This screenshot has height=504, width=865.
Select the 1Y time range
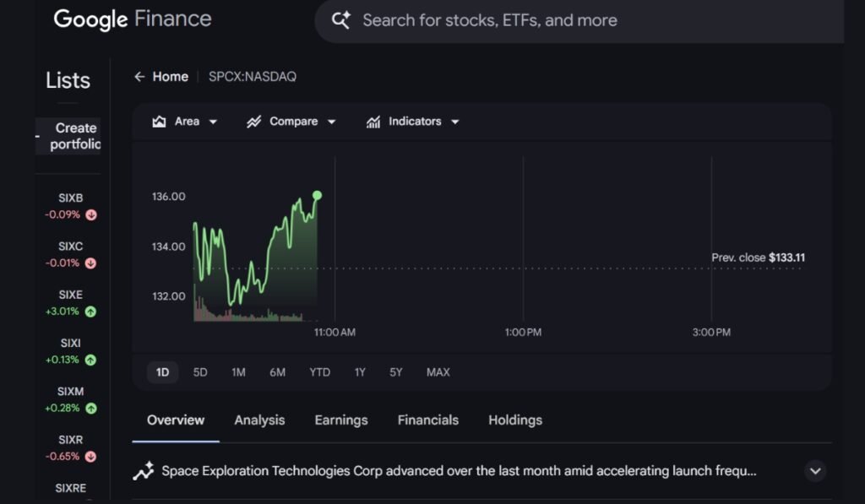point(360,372)
